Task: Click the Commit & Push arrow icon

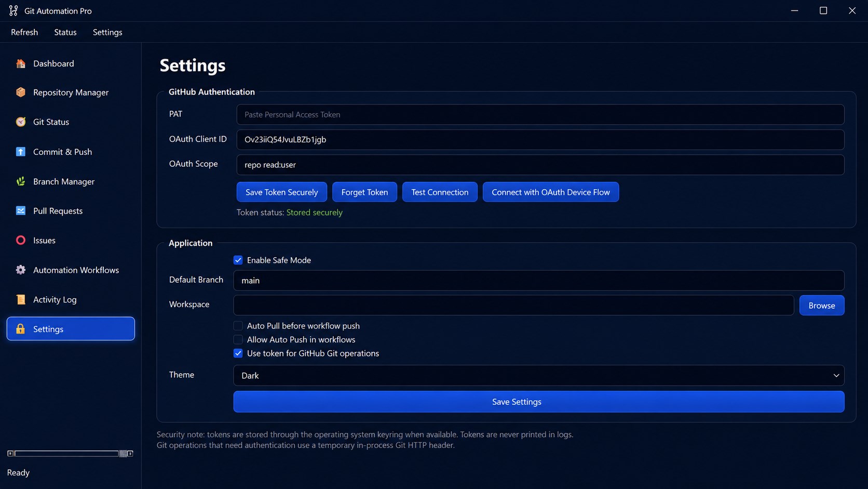Action: coord(21,152)
